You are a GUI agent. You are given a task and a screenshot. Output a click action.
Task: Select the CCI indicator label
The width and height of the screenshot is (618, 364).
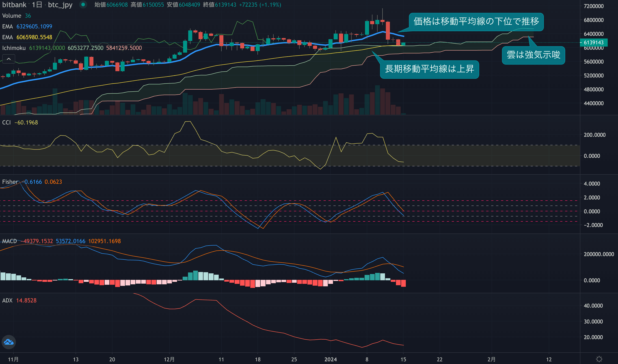[x=6, y=122]
